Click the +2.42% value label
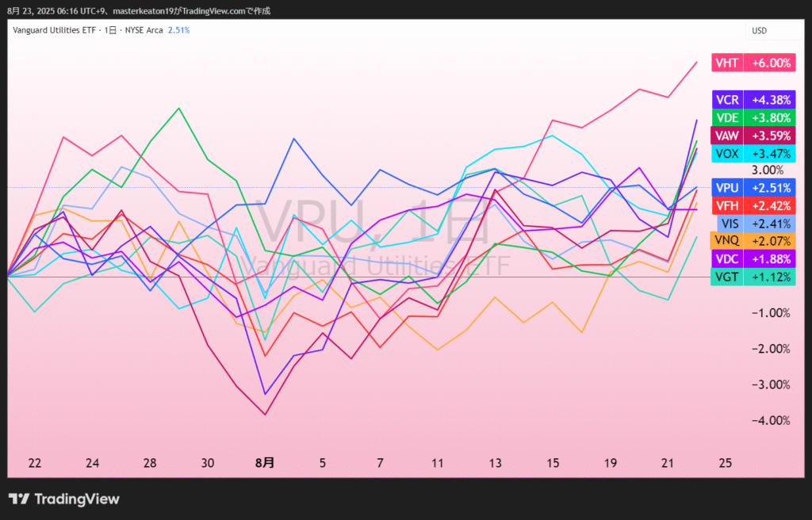Image resolution: width=812 pixels, height=520 pixels. coord(770,205)
